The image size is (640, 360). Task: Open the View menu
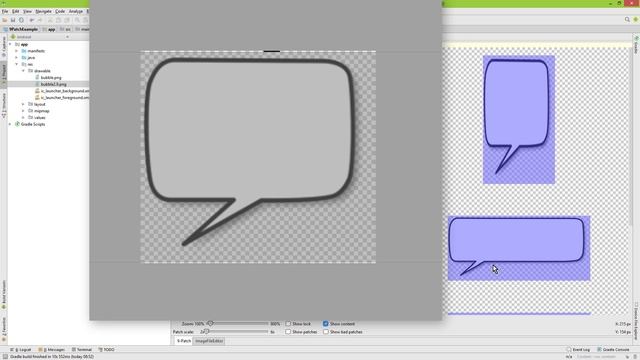27,11
